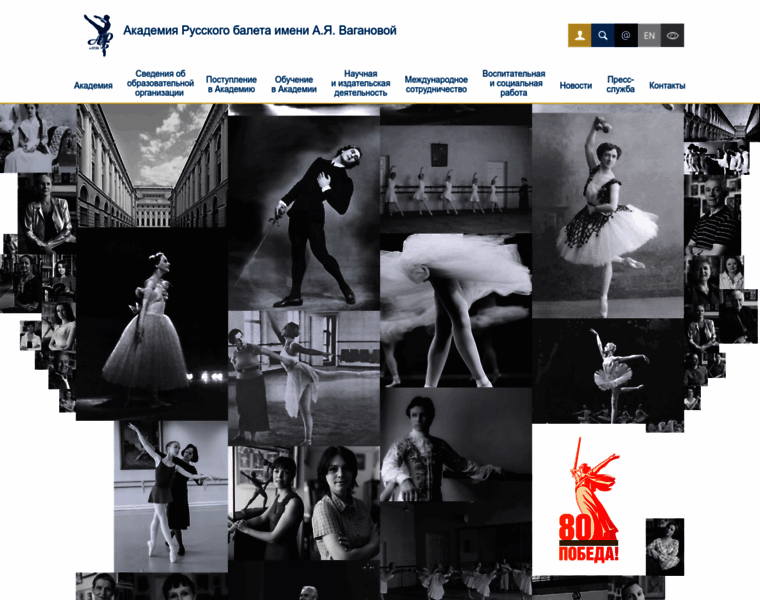760x600 pixels.
Task: Go to Контакты page
Action: point(667,85)
